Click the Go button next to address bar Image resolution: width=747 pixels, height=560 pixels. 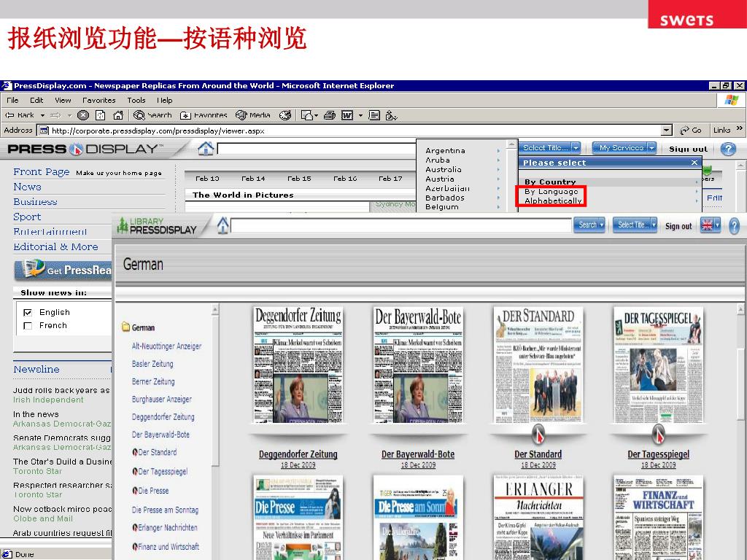point(691,130)
